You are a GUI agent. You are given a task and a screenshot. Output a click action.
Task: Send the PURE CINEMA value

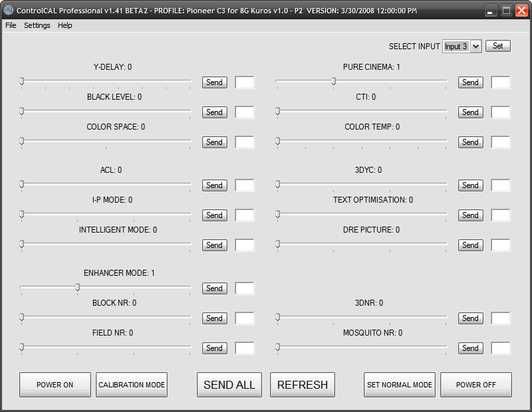(x=471, y=82)
